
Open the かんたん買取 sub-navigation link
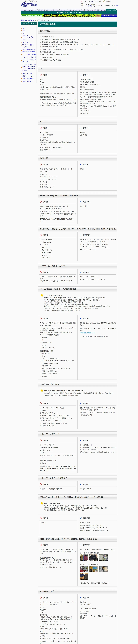coord(77,13)
